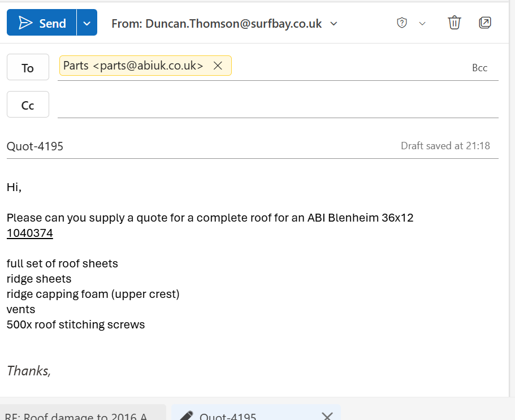Viewport: 515px width, 420px height.
Task: Click the Cc button
Action: point(28,105)
